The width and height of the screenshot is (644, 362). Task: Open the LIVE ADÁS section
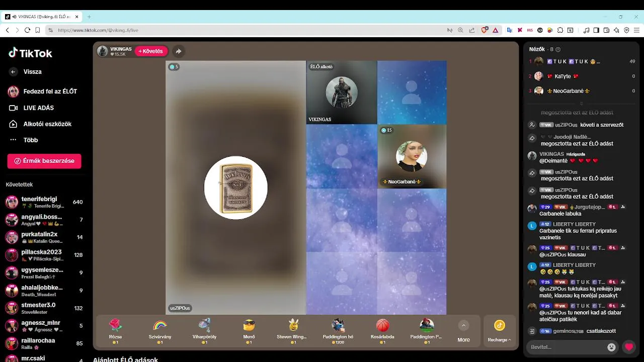(32, 108)
